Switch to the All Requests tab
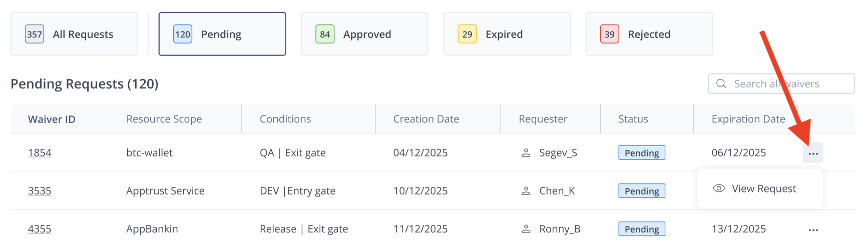The width and height of the screenshot is (868, 245). [74, 34]
